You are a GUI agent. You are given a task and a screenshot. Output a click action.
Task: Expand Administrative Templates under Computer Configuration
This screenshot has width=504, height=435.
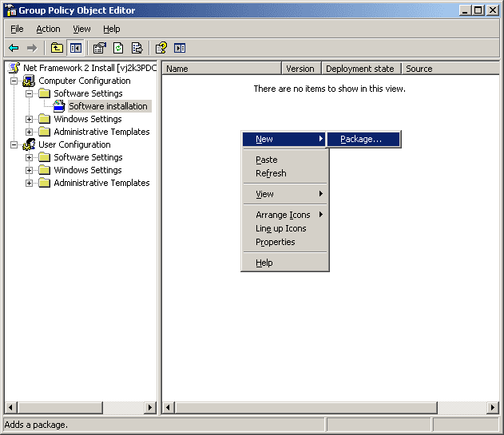click(x=29, y=132)
